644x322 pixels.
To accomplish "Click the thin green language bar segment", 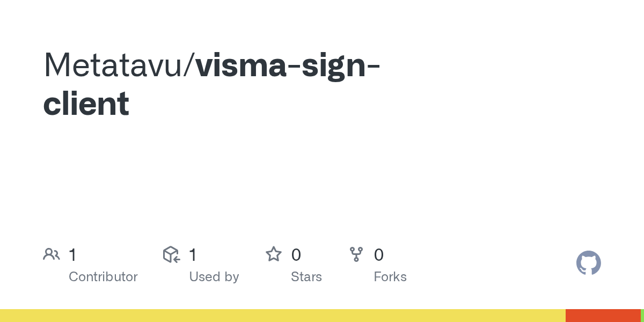I will (642, 316).
